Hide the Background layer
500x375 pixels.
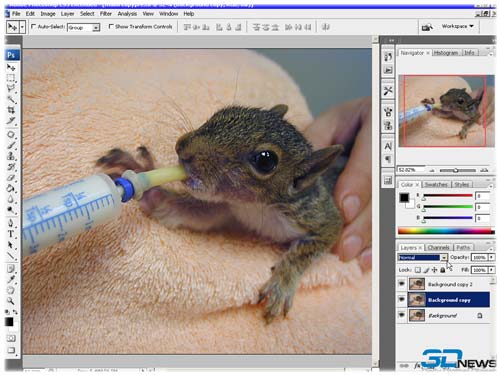[402, 315]
